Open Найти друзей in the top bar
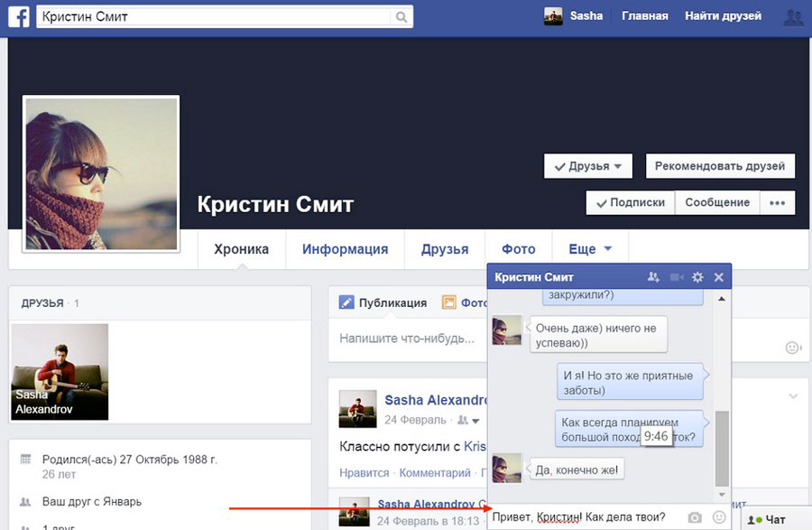The height and width of the screenshot is (530, 812). click(723, 16)
